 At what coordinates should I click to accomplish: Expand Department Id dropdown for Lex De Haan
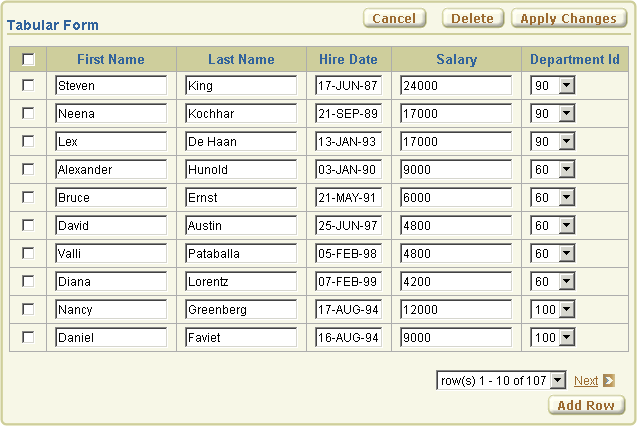point(552,141)
